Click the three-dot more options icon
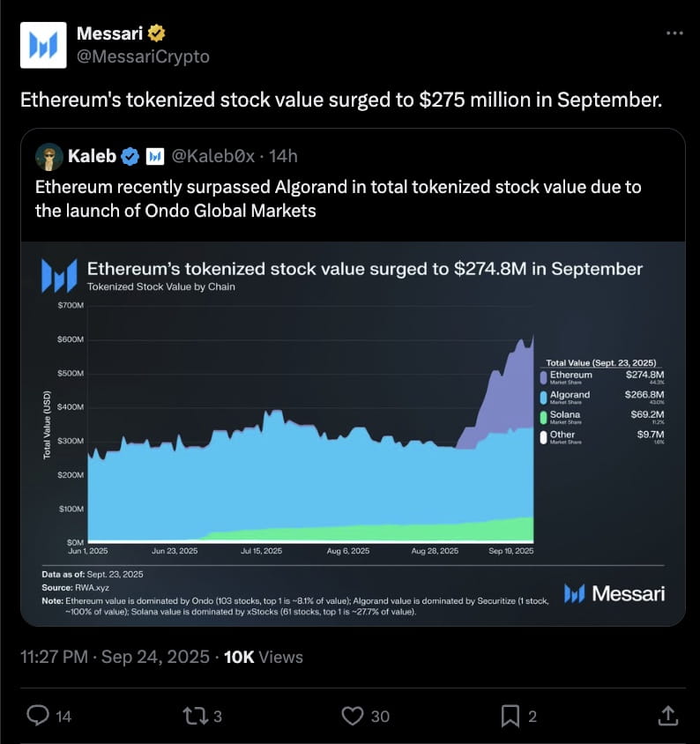 pos(674,33)
